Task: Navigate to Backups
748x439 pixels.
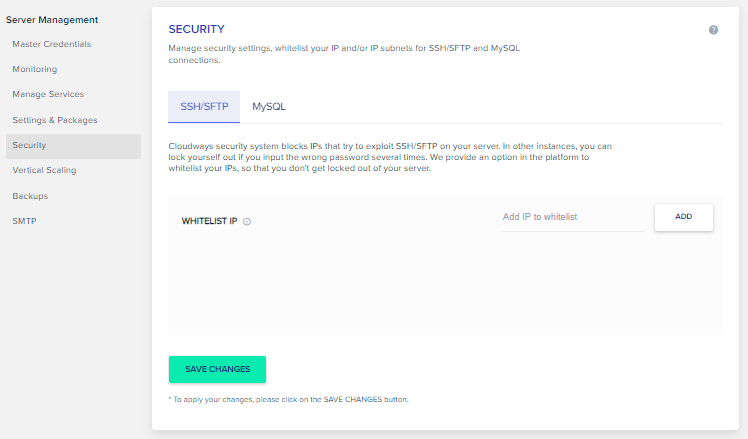Action: [x=30, y=196]
